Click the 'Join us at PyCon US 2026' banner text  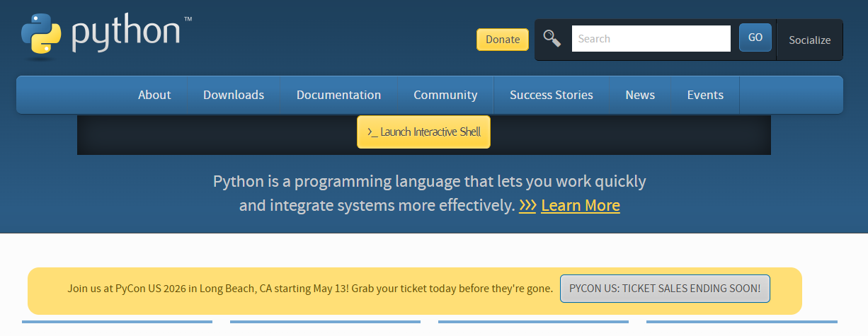tap(310, 289)
